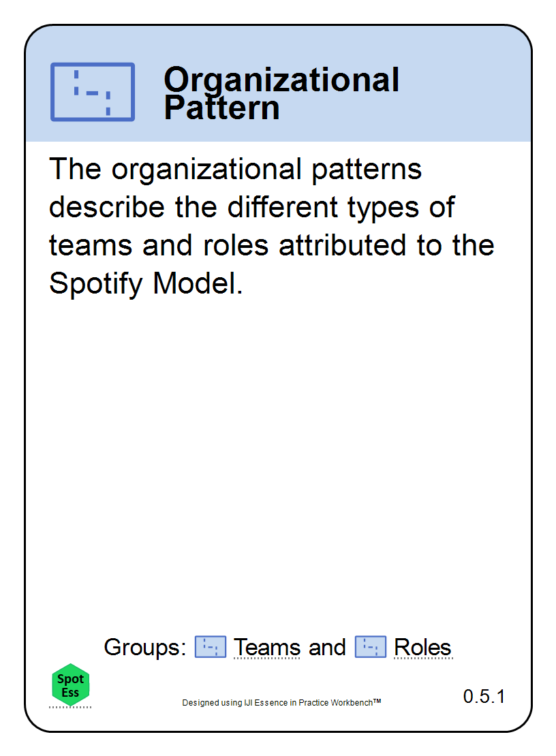Viewport: 556px width, 756px height.
Task: Click the large pattern icon in header
Action: [x=93, y=92]
